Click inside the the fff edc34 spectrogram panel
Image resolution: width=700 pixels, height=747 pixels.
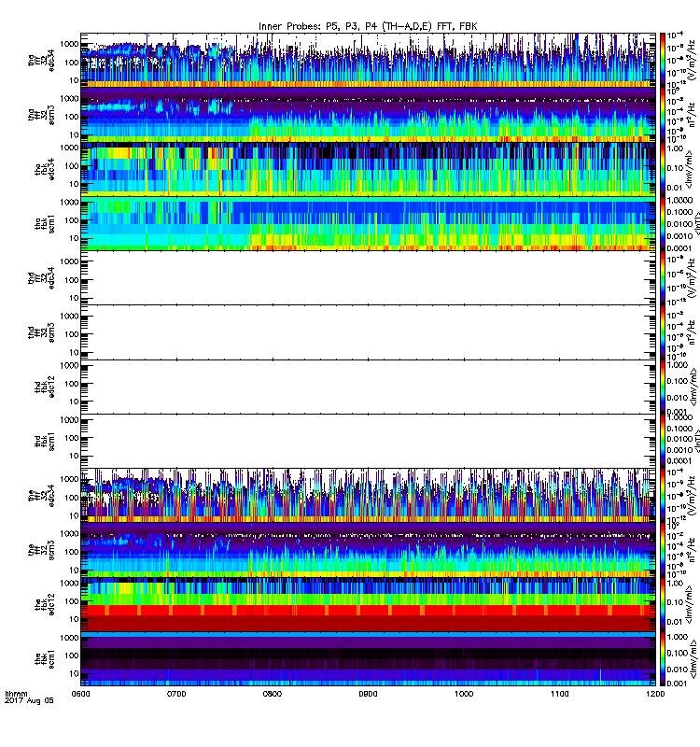(368, 495)
